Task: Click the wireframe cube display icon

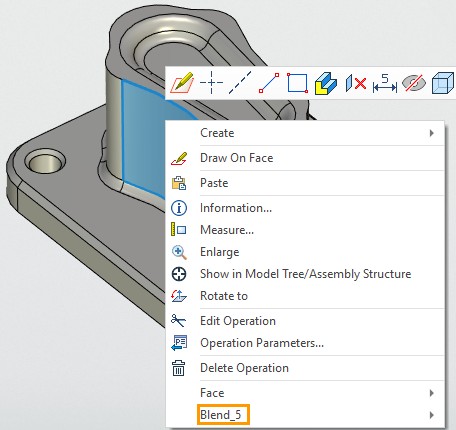Action: (443, 83)
